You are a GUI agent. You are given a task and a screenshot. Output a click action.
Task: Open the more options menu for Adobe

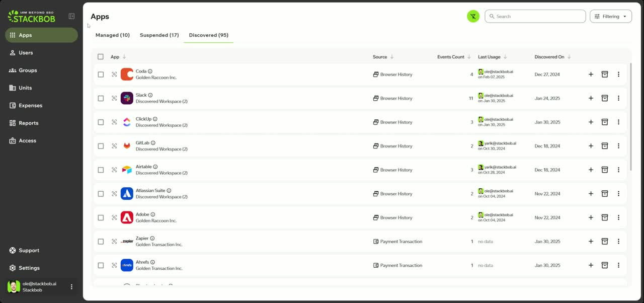coord(618,217)
